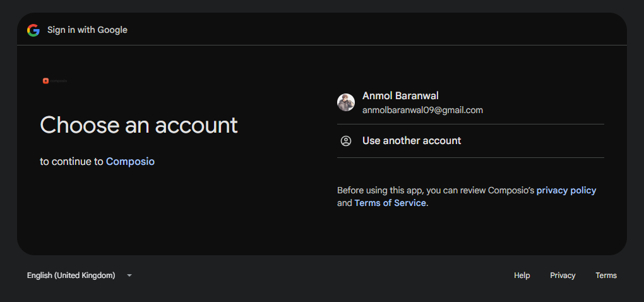This screenshot has width=644, height=302.
Task: Click the Google logo icon
Action: tap(33, 30)
